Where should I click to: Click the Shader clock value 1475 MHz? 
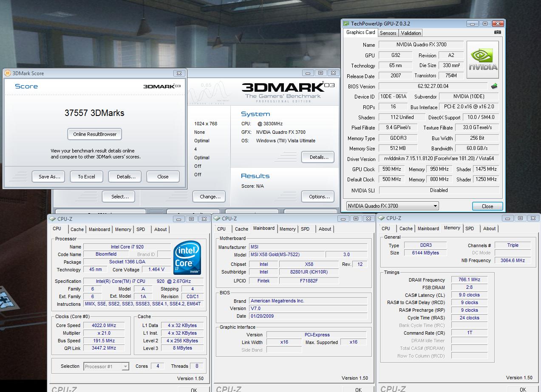[486, 169]
